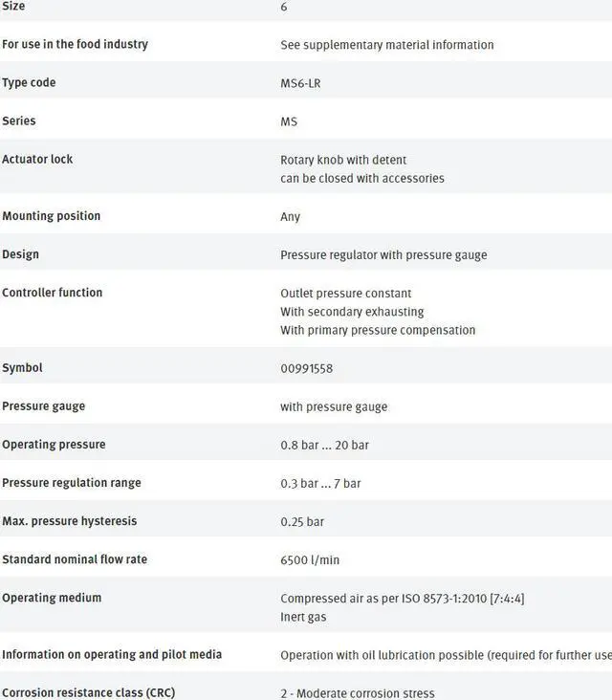Click 'With primary pressure compensation' line
Screen dimensions: 612x700
coord(378,330)
